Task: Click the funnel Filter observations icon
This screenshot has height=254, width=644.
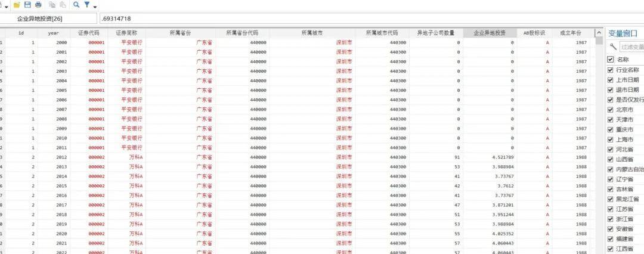Action: point(87,5)
